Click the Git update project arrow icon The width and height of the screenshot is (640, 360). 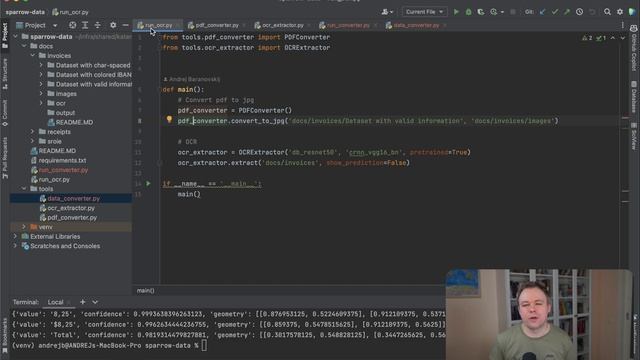pyautogui.click(x=542, y=12)
